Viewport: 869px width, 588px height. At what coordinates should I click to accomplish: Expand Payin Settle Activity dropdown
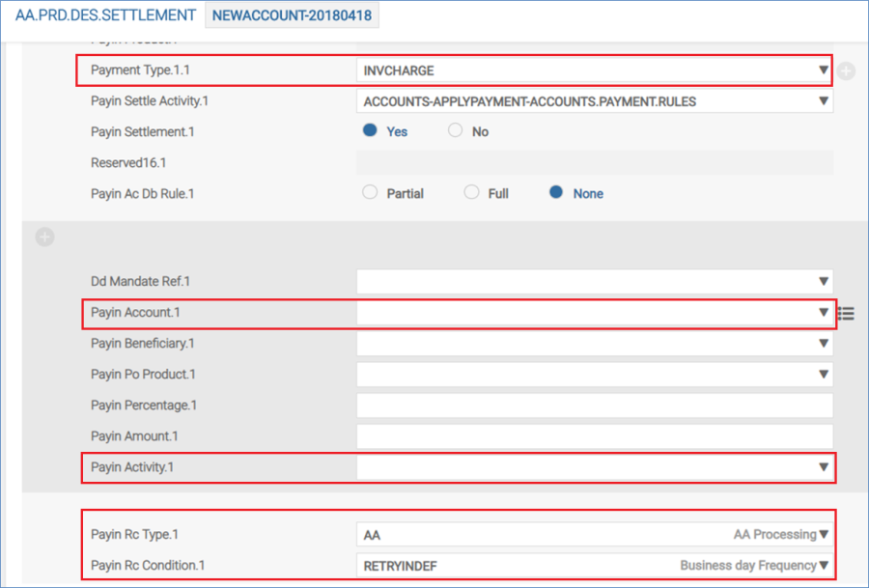click(823, 101)
